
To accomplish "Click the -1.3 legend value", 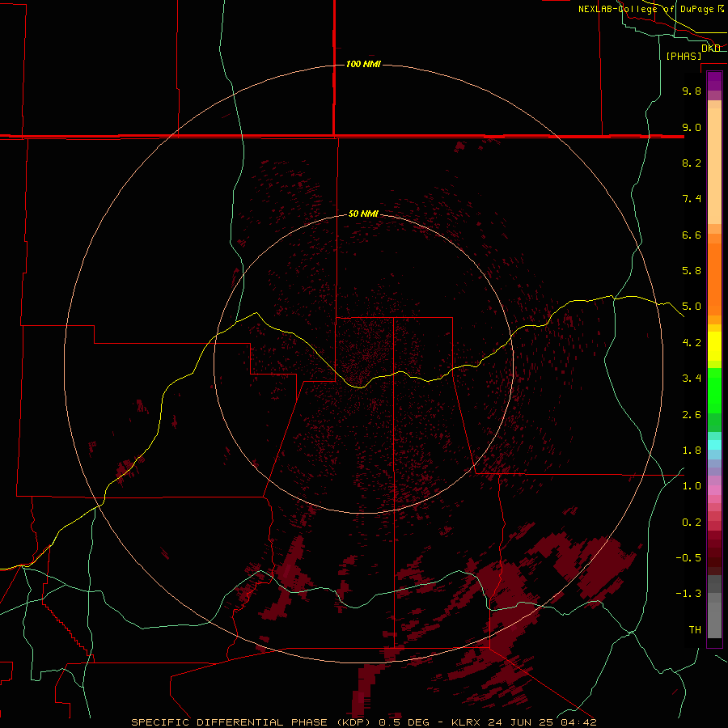I will [688, 594].
